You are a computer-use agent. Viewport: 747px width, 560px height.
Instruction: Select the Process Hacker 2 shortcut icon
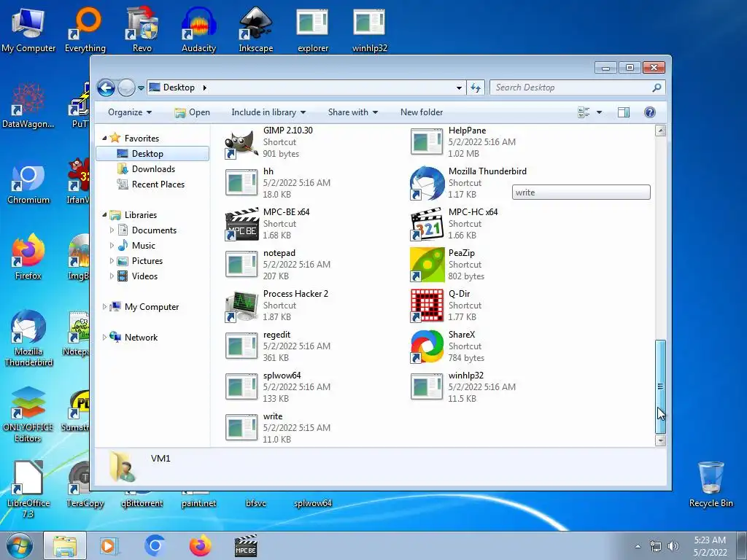(x=242, y=306)
